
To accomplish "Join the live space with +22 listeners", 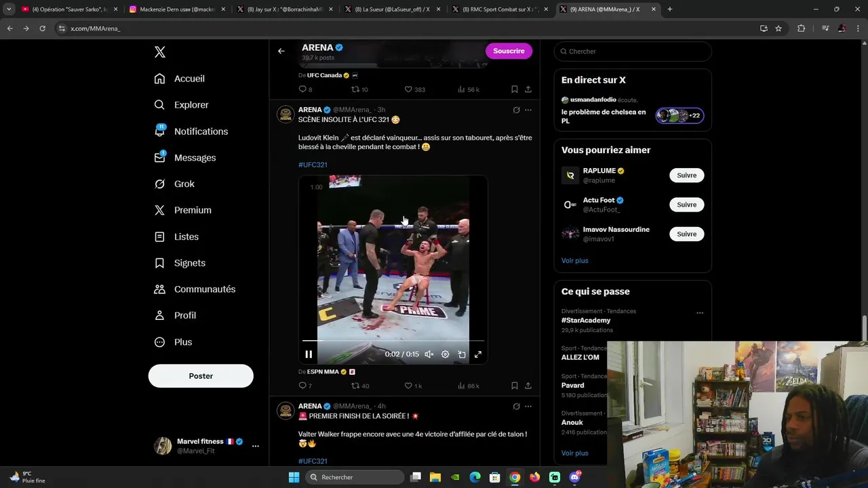I will (679, 116).
